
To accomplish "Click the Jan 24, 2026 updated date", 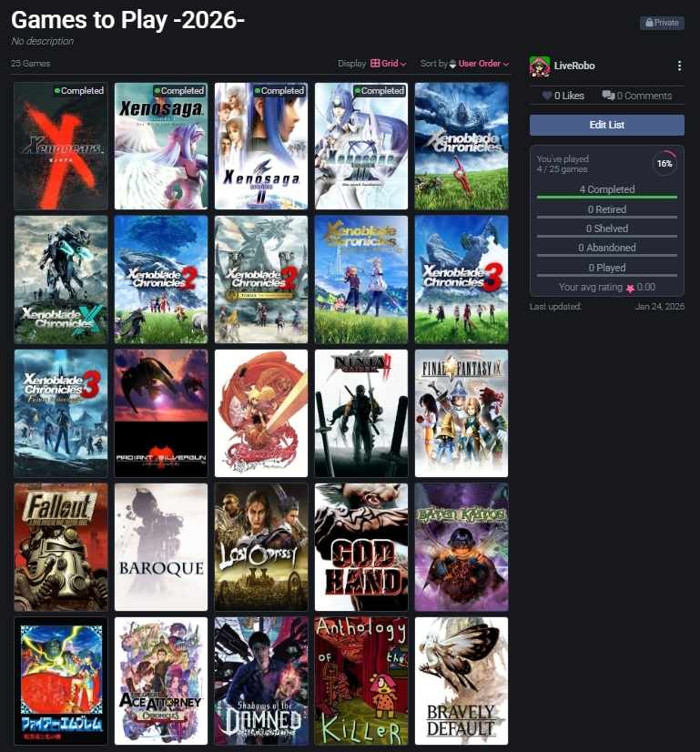I will click(660, 307).
